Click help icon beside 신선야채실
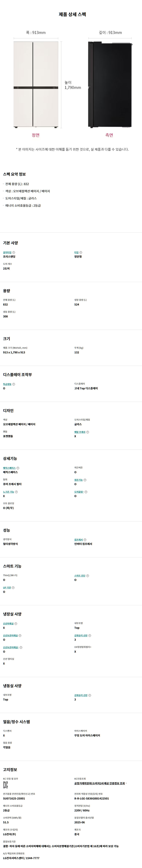The width and height of the screenshot is (142, 868). point(16,624)
